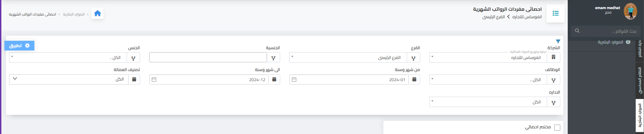Open the list menu icon beside page title
644x134 pixels.
[x=556, y=13]
